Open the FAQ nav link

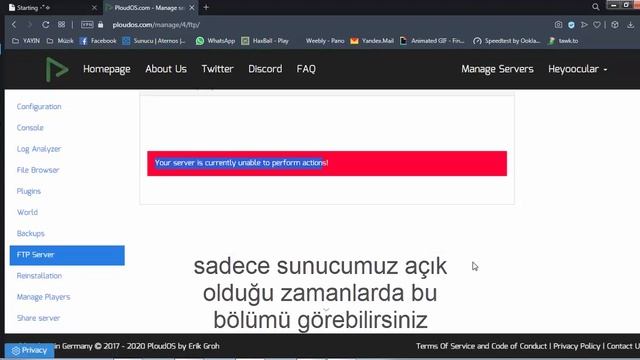(306, 69)
